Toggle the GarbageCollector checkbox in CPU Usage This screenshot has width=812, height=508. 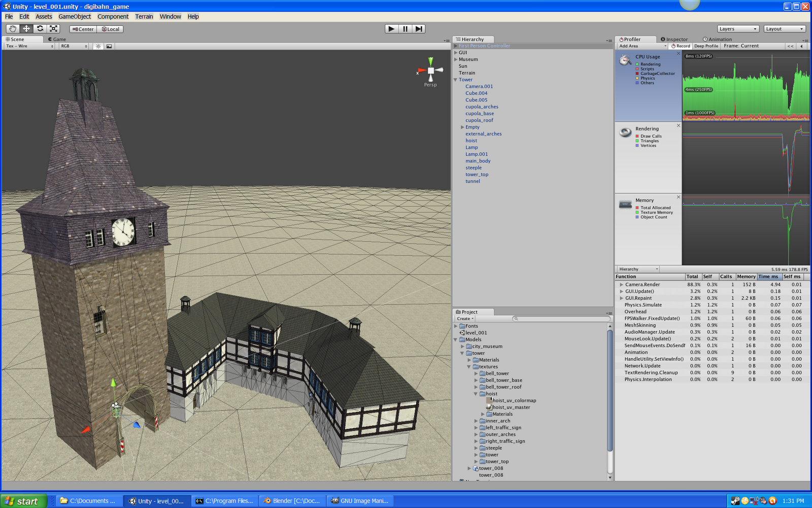(x=637, y=73)
